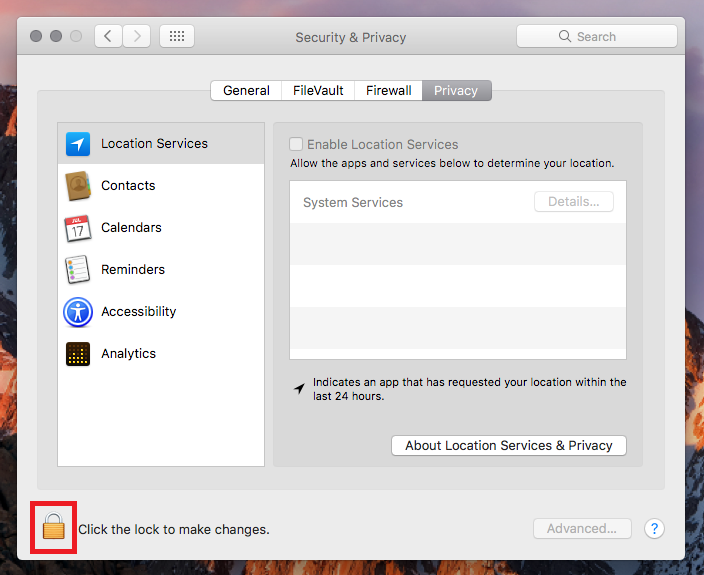This screenshot has height=575, width=704.
Task: Click the Search field in toolbar
Action: (x=596, y=37)
